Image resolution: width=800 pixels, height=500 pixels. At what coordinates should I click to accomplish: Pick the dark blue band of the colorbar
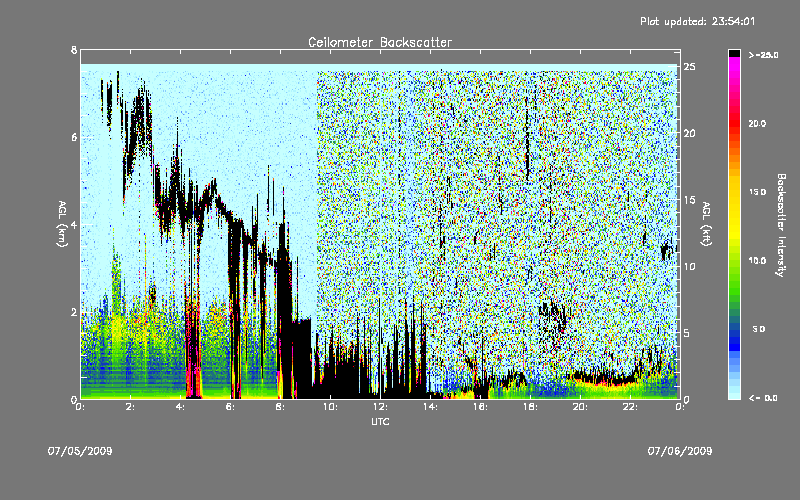click(734, 339)
